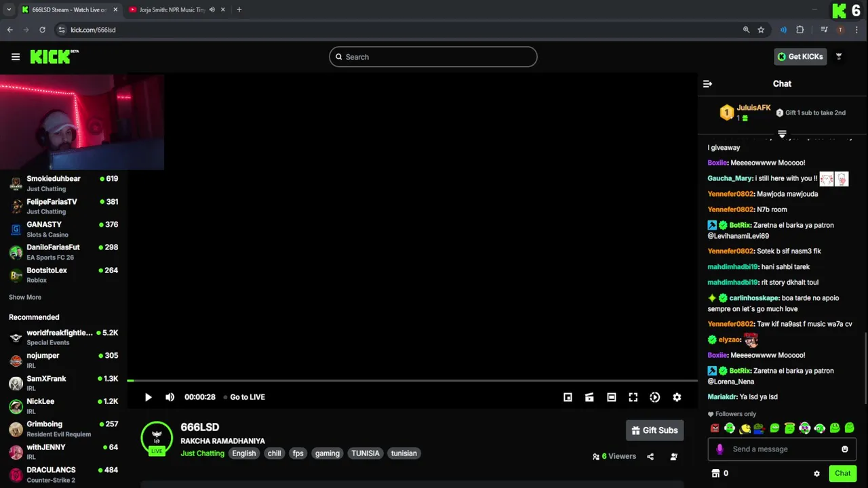Open GANASTY channel in sidebar
Viewport: 868px width, 488px height.
[x=64, y=230]
